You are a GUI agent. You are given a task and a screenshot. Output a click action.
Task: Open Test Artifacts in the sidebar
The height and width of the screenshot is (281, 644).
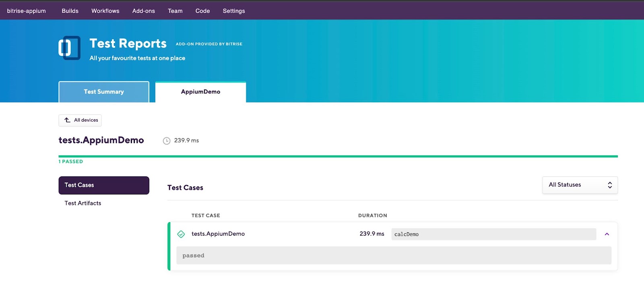point(83,203)
